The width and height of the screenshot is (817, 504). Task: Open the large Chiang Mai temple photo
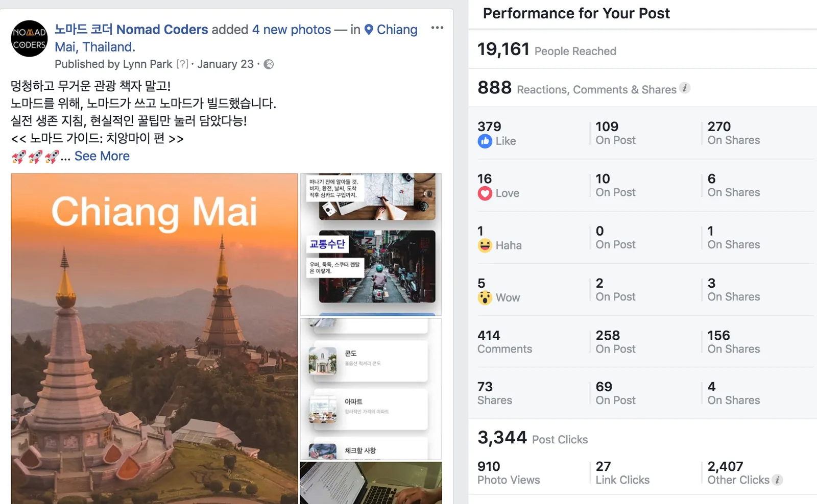154,338
